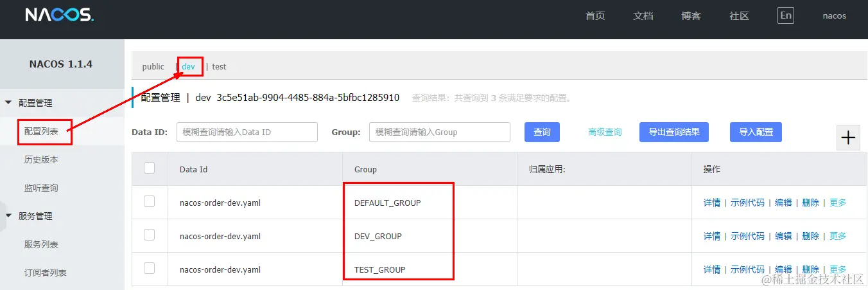This screenshot has height=290, width=868.
Task: Click the 导出查询结果 button
Action: pyautogui.click(x=674, y=132)
